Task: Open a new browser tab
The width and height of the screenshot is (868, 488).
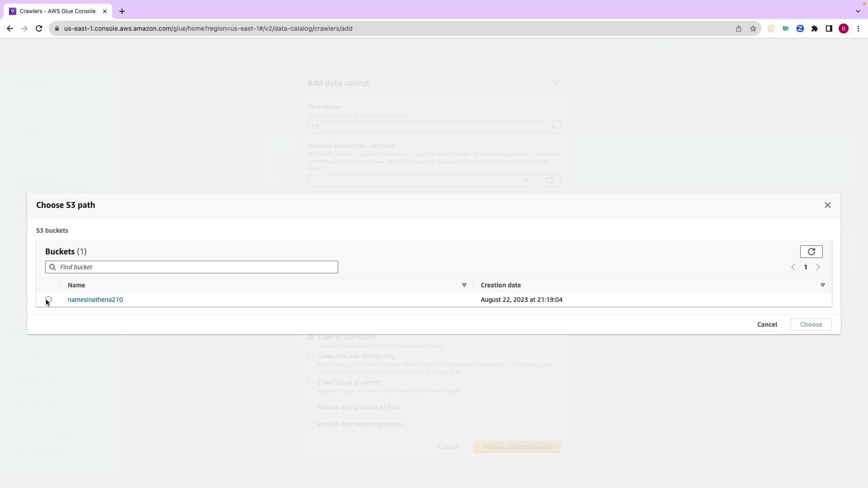Action: (x=122, y=11)
